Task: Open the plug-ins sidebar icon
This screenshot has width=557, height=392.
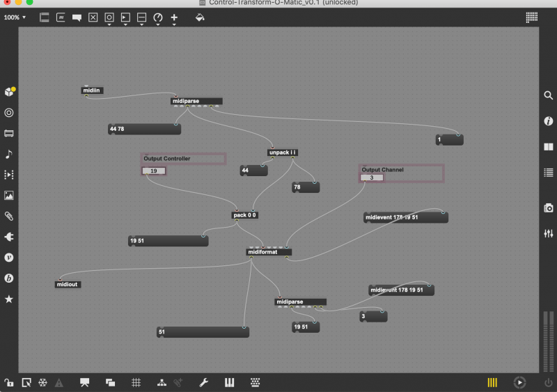Action: [9, 237]
